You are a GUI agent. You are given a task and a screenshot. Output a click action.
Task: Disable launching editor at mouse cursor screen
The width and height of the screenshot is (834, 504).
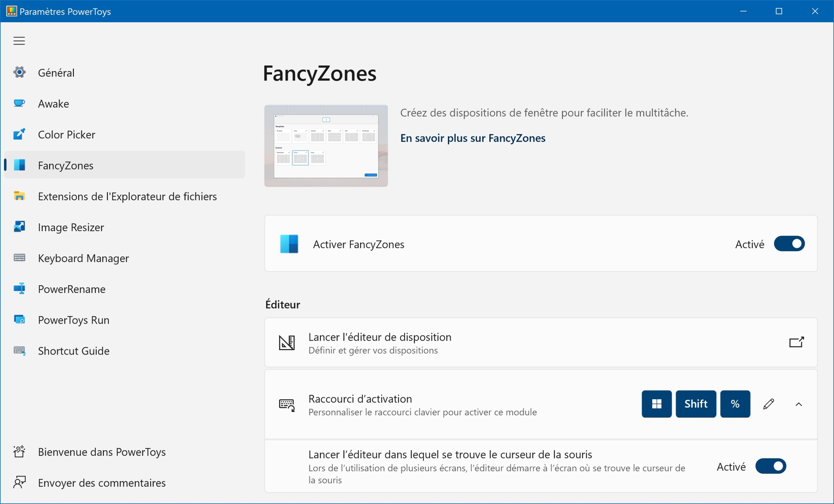[x=771, y=467]
